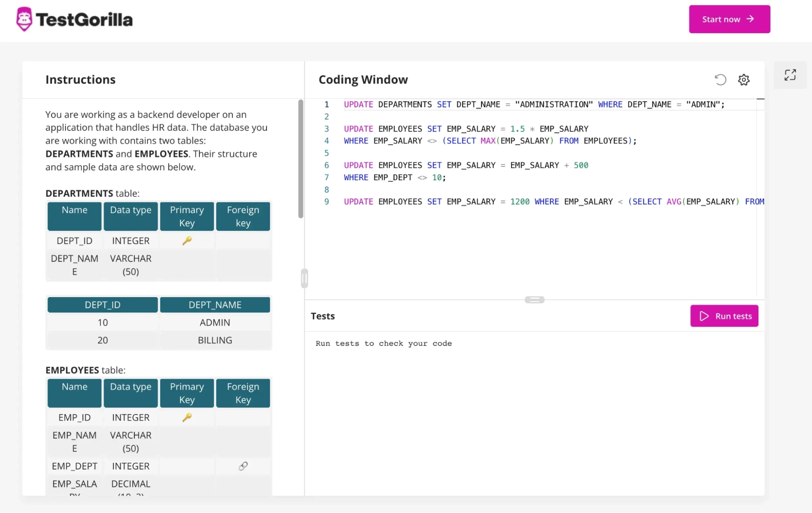812x513 pixels.
Task: Click line number 3 in the editor gutter
Action: click(x=327, y=129)
